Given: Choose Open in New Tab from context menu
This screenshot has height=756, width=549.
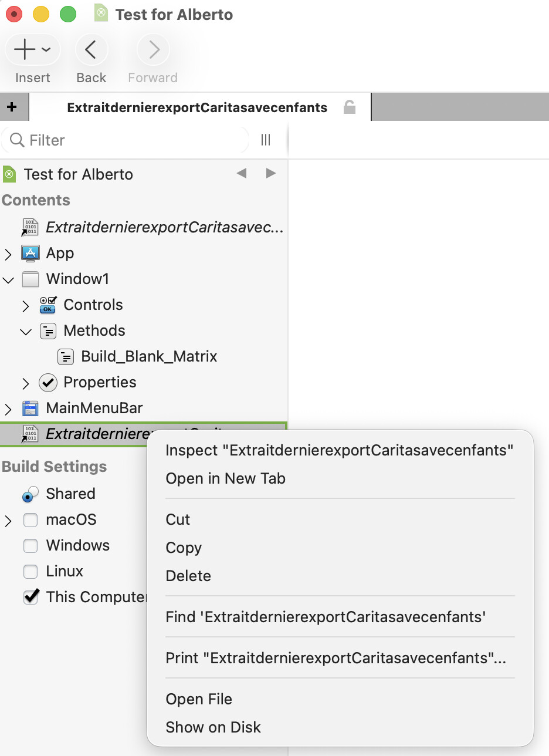Looking at the screenshot, I should point(225,478).
